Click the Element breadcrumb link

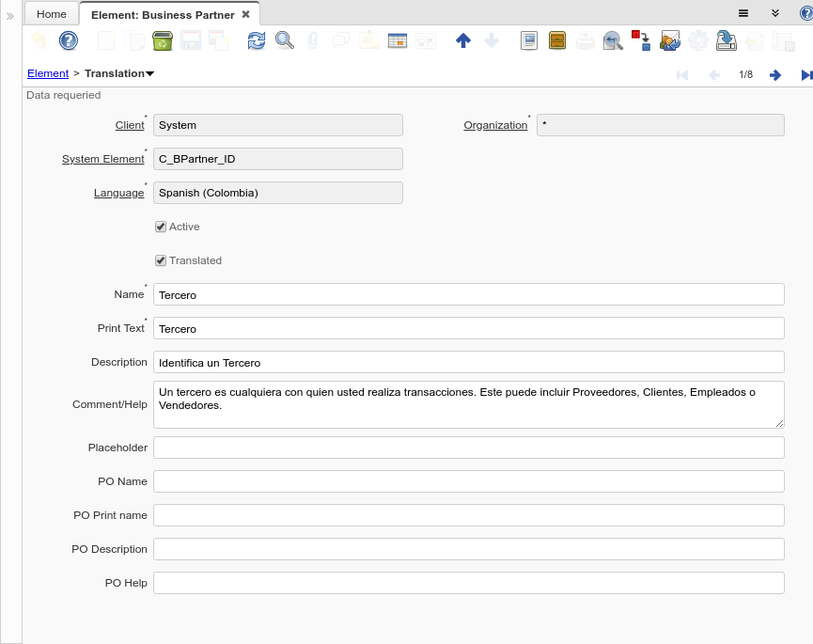click(x=48, y=73)
